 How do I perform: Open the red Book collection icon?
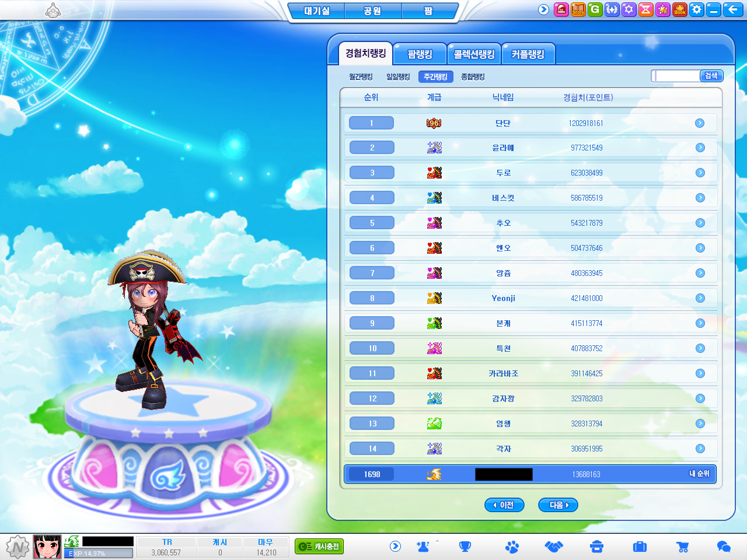(679, 9)
